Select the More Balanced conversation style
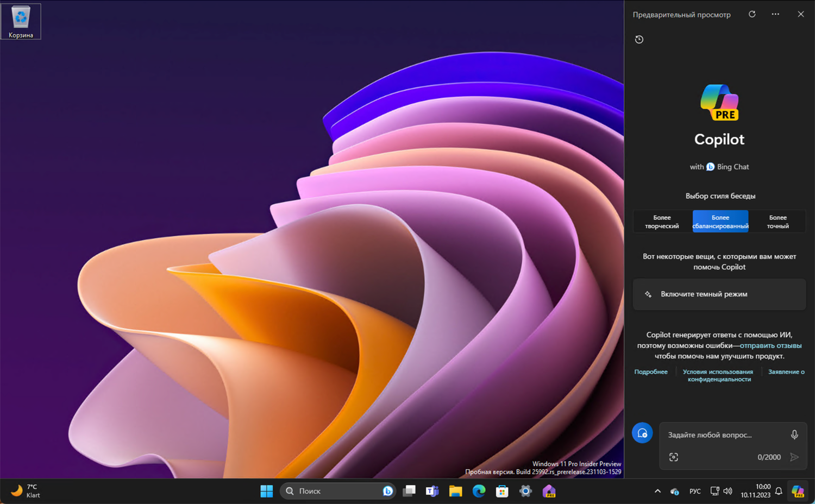This screenshot has height=504, width=815. click(720, 222)
